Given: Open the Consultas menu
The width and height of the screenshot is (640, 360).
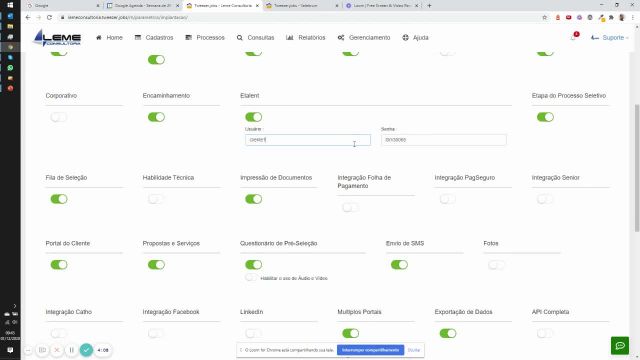Looking at the screenshot, I should (256, 38).
